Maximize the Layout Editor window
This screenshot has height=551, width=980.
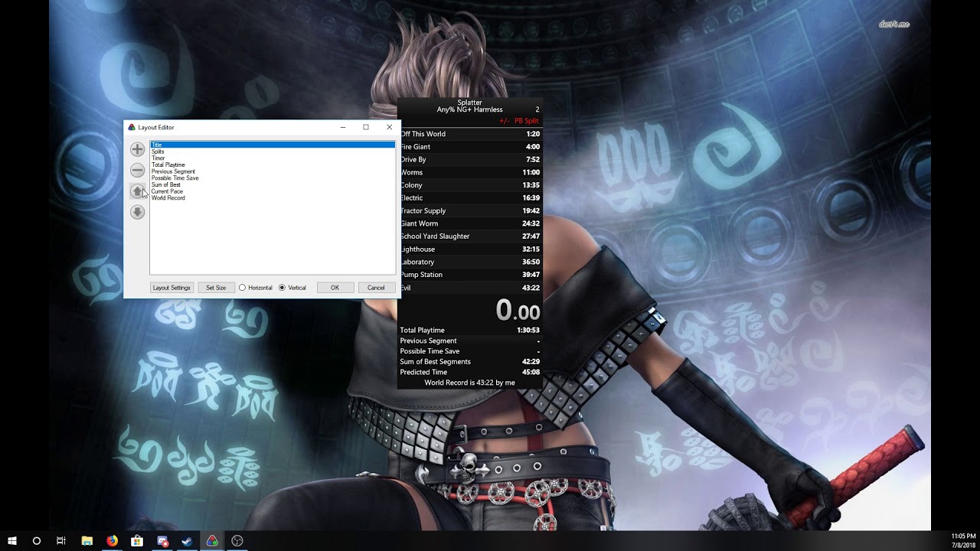366,127
